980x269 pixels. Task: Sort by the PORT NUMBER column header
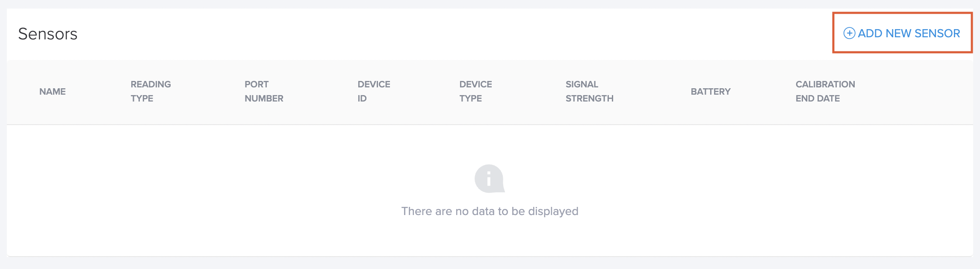[x=264, y=91]
